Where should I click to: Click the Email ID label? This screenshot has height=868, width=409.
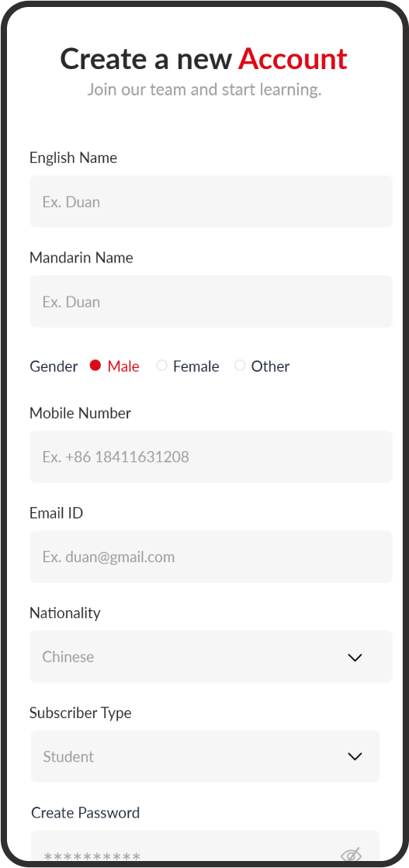(56, 513)
